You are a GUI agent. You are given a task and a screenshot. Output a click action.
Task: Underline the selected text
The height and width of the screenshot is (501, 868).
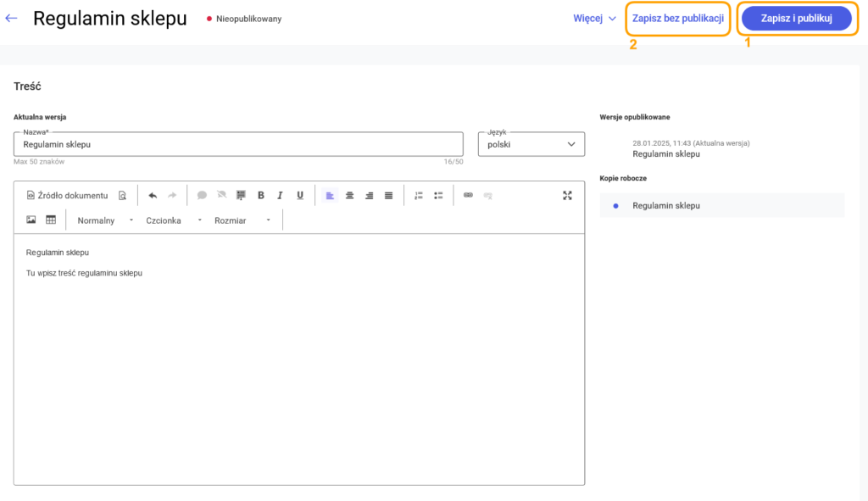coord(300,196)
